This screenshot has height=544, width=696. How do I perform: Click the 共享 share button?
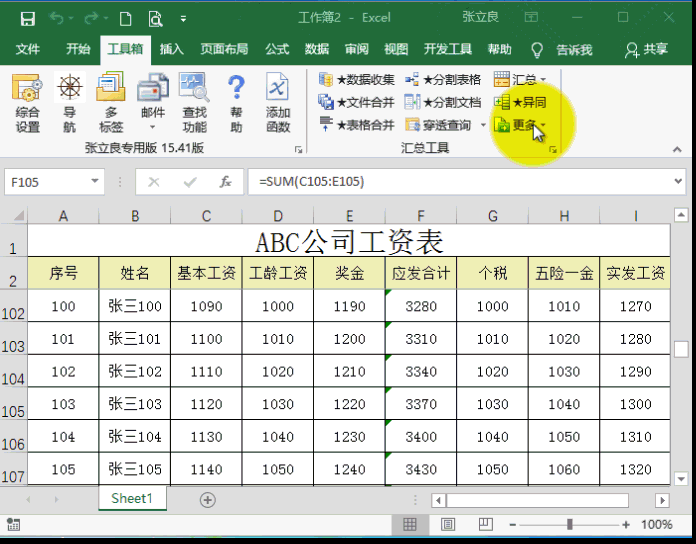click(647, 49)
